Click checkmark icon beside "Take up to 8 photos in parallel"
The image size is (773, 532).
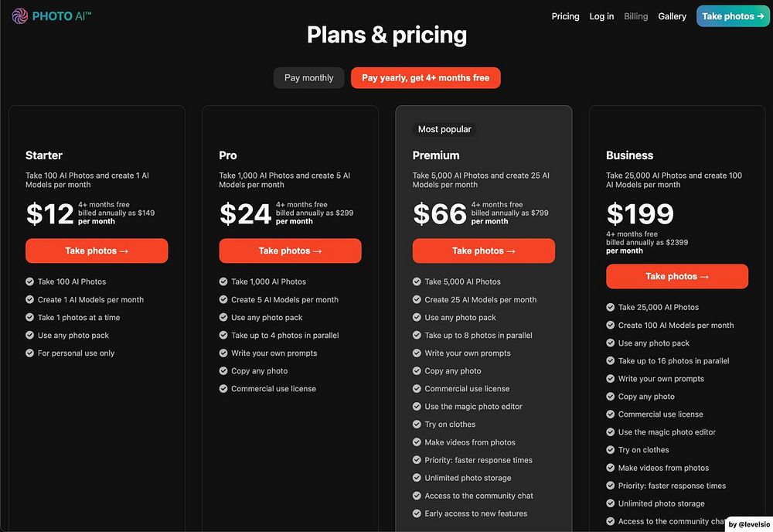tap(417, 336)
